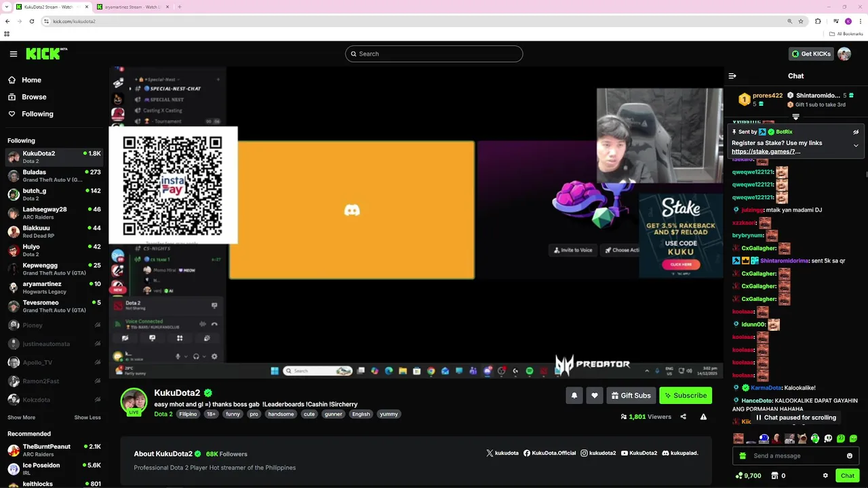Click the yummy tag

tap(389, 414)
